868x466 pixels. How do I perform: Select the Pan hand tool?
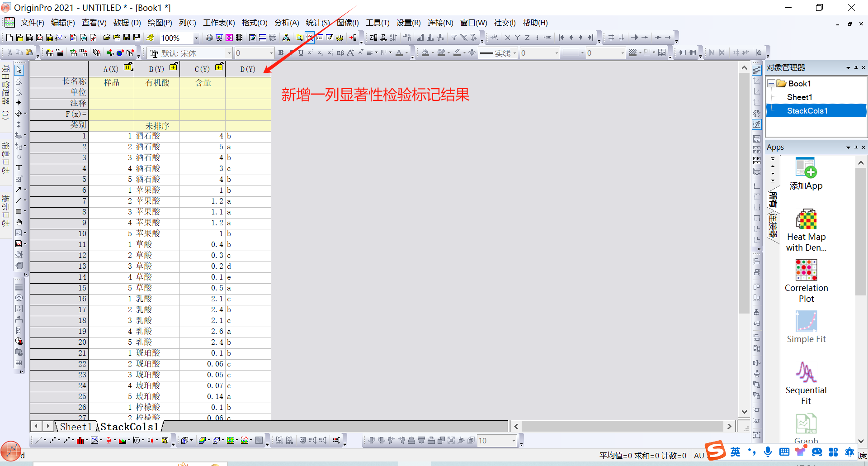click(x=19, y=222)
